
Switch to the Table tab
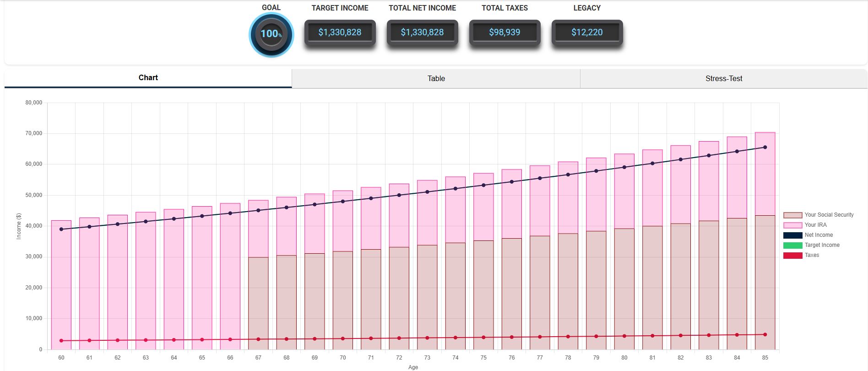[436, 78]
